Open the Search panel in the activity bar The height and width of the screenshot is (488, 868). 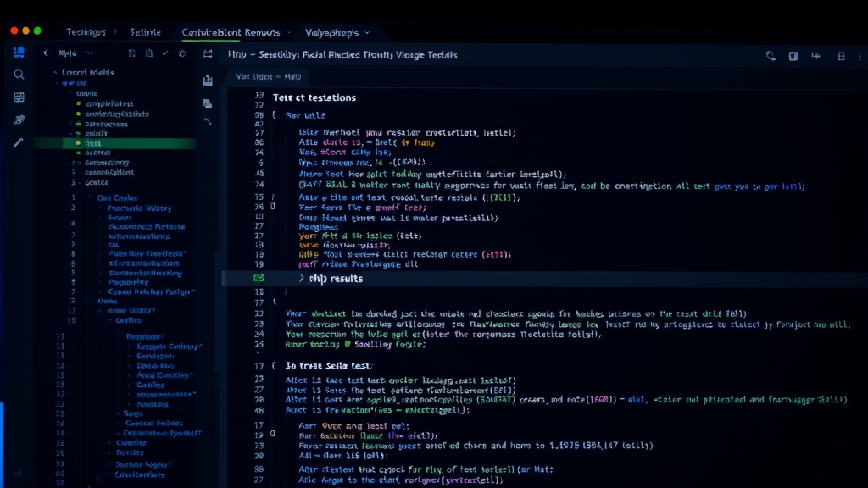(19, 75)
